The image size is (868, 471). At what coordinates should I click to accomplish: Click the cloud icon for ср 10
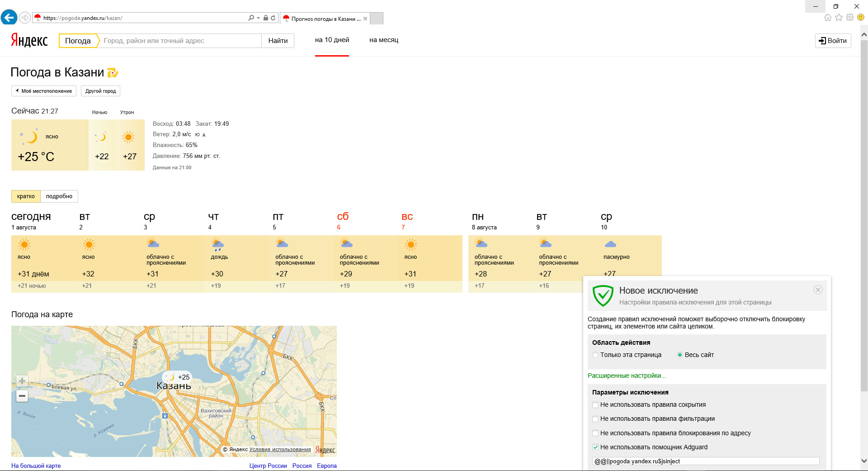coord(610,244)
